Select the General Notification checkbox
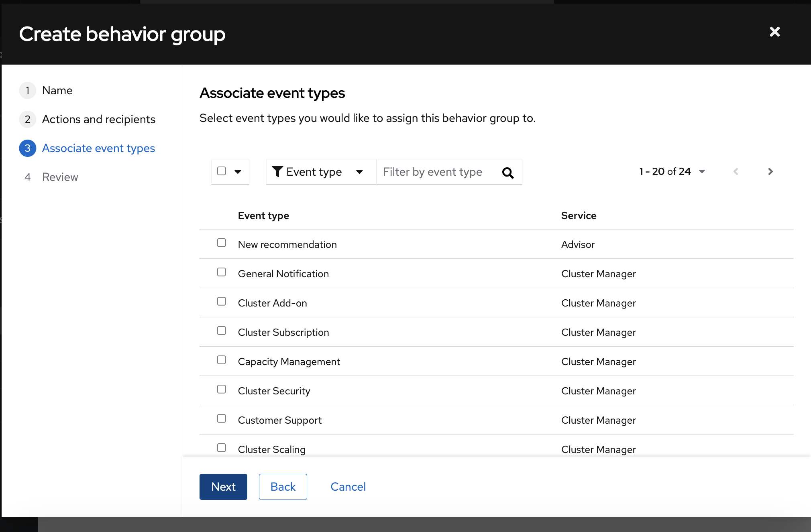811x532 pixels. coord(222,272)
